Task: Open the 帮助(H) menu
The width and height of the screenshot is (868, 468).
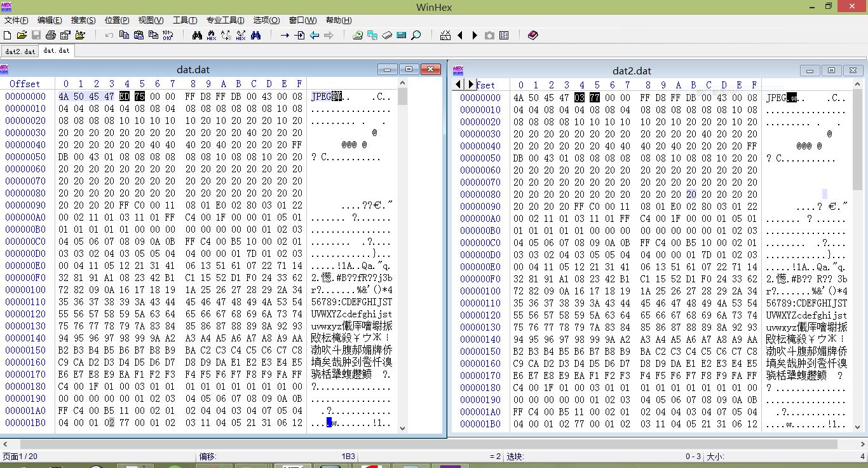Action: (339, 20)
